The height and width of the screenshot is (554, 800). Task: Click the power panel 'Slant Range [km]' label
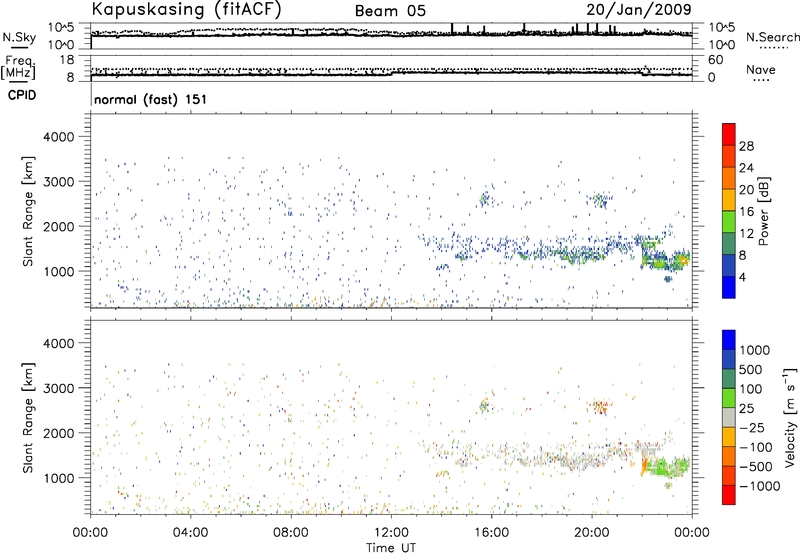[x=28, y=211]
